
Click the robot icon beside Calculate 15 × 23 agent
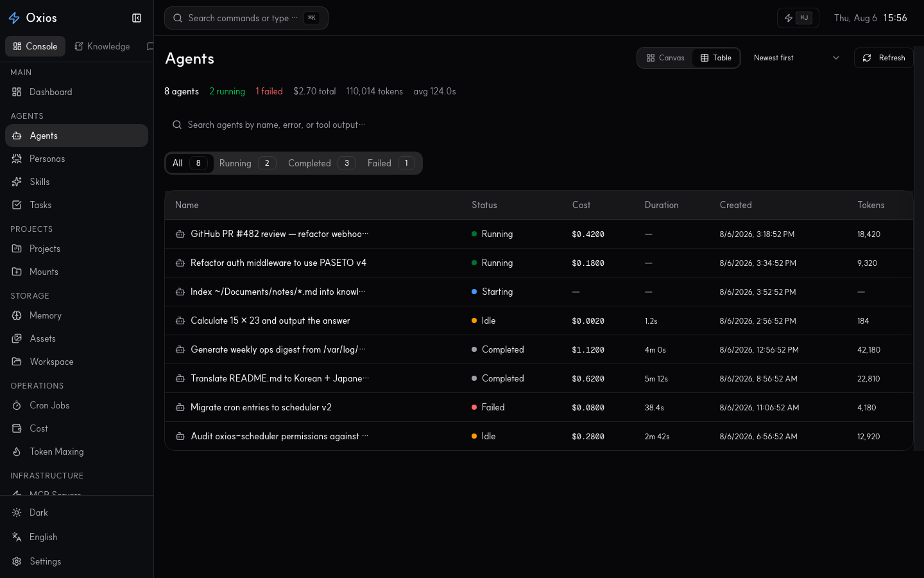click(x=180, y=320)
